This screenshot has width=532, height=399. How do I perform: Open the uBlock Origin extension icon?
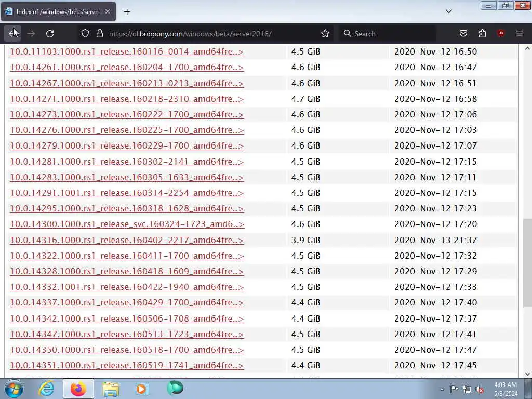point(500,33)
